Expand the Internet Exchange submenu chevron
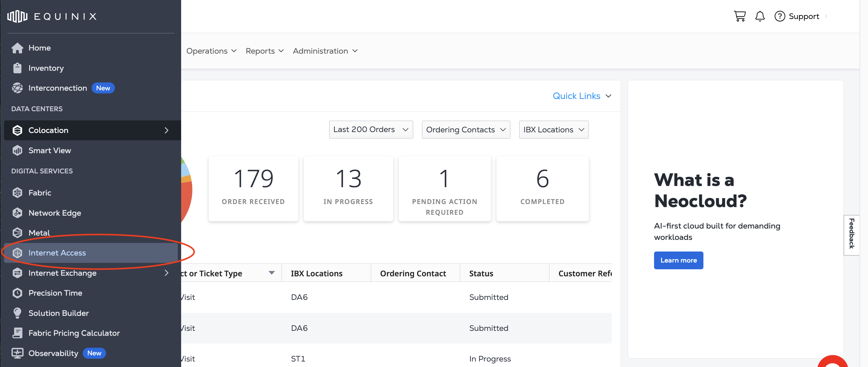Screen dimensions: 868x367 coord(166,273)
